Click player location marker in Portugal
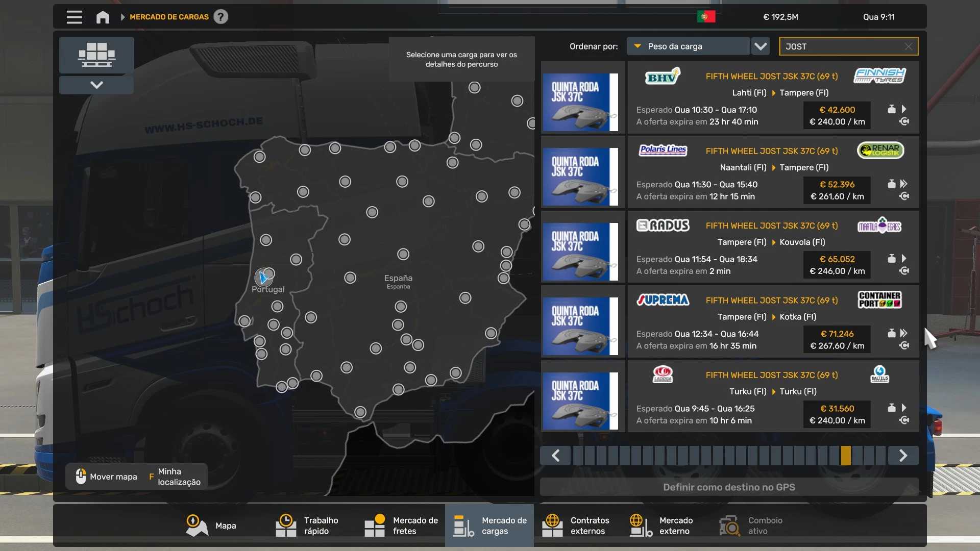Viewport: 980px width, 551px height. click(263, 278)
